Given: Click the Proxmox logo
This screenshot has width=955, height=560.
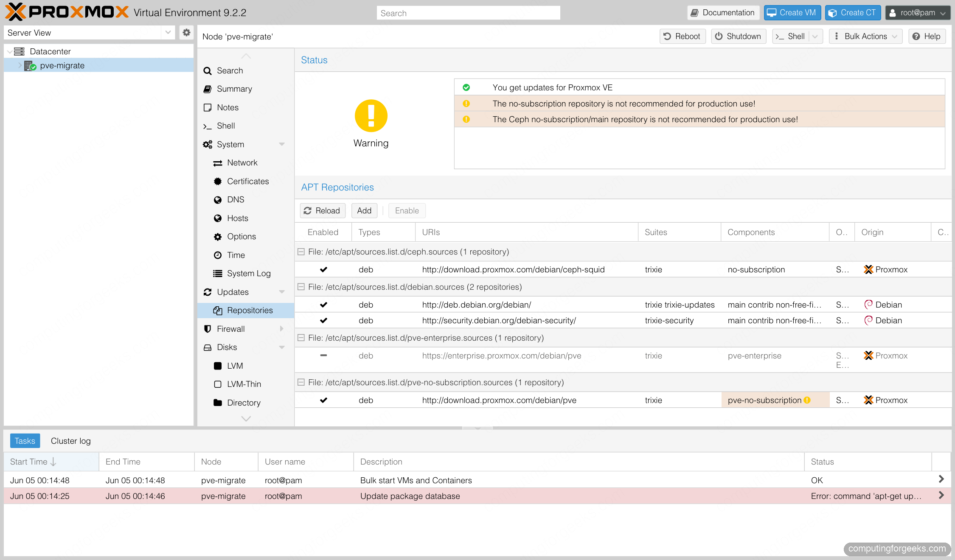Looking at the screenshot, I should [x=67, y=12].
